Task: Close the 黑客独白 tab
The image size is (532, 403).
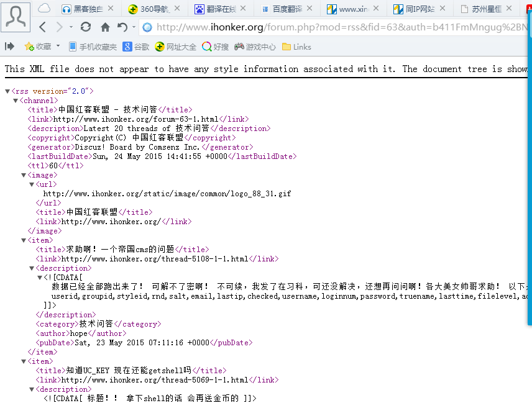Action: click(111, 9)
